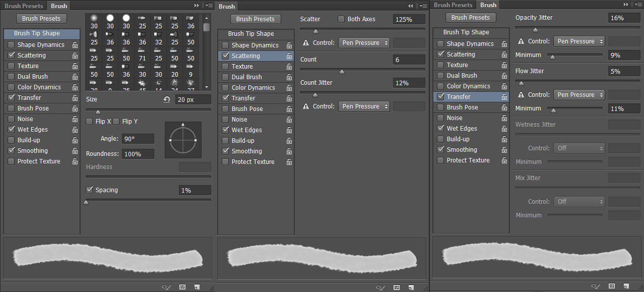Click the angle and roundness circle widget
This screenshot has width=644, height=292.
[x=183, y=140]
